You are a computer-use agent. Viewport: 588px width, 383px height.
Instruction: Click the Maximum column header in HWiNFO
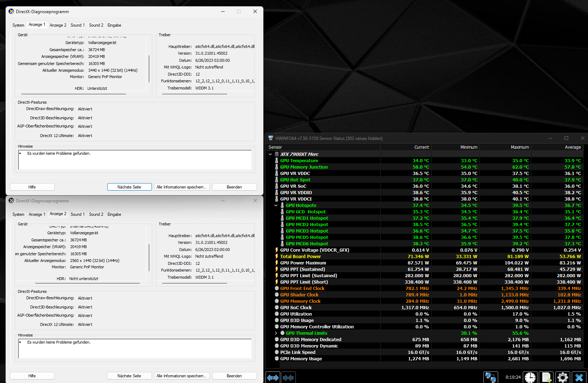(505, 147)
